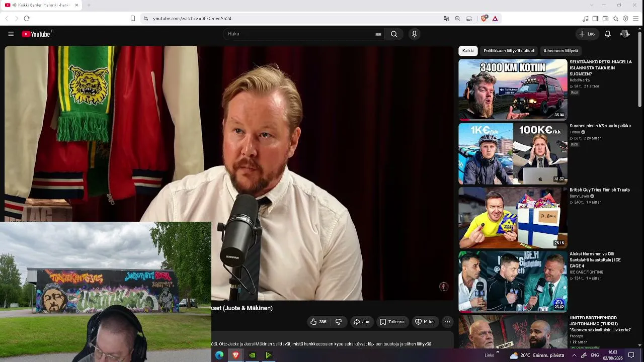
Task: Share the video with Jaa button
Action: pos(361,322)
